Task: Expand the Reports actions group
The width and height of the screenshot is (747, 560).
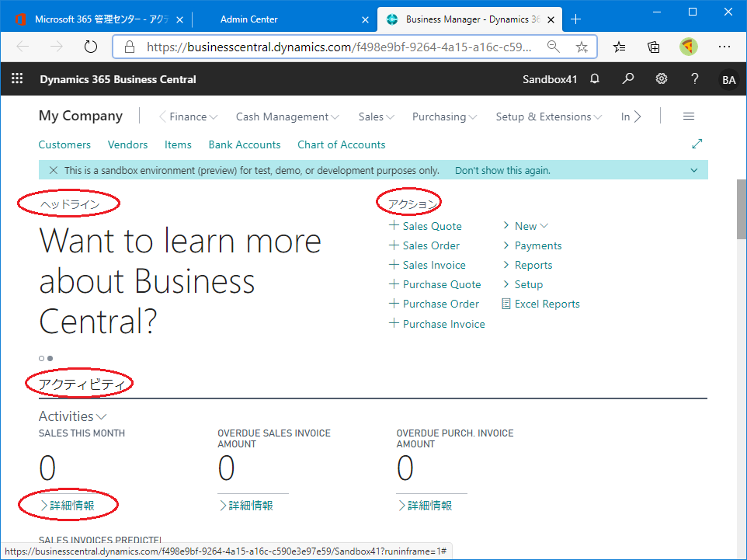Action: point(527,265)
